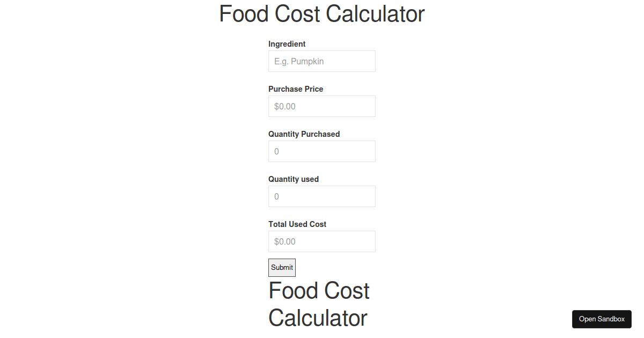Submit the food cost form

pos(282,267)
